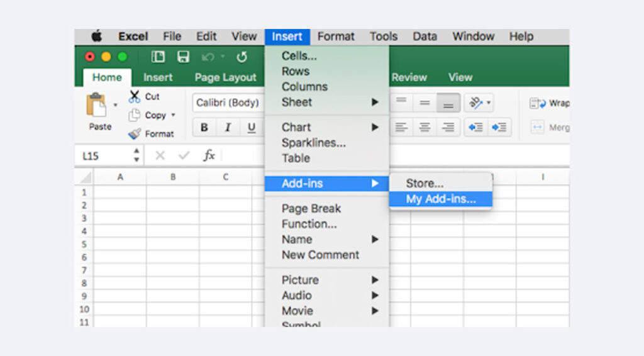Select My Add-ins... submenu item
The height and width of the screenshot is (356, 644).
coord(441,199)
